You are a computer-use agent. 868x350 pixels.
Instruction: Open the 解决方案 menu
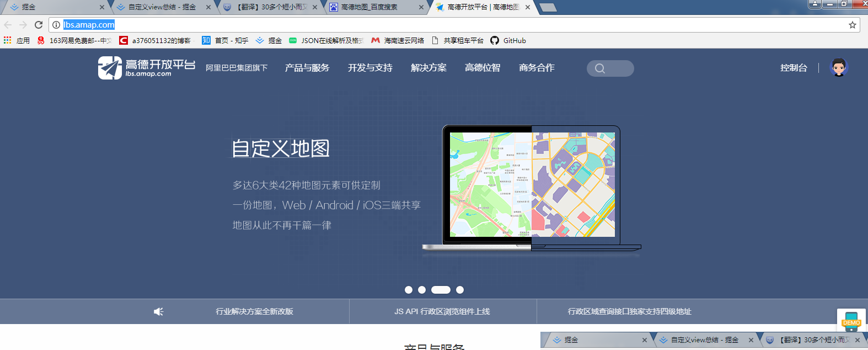tap(428, 67)
